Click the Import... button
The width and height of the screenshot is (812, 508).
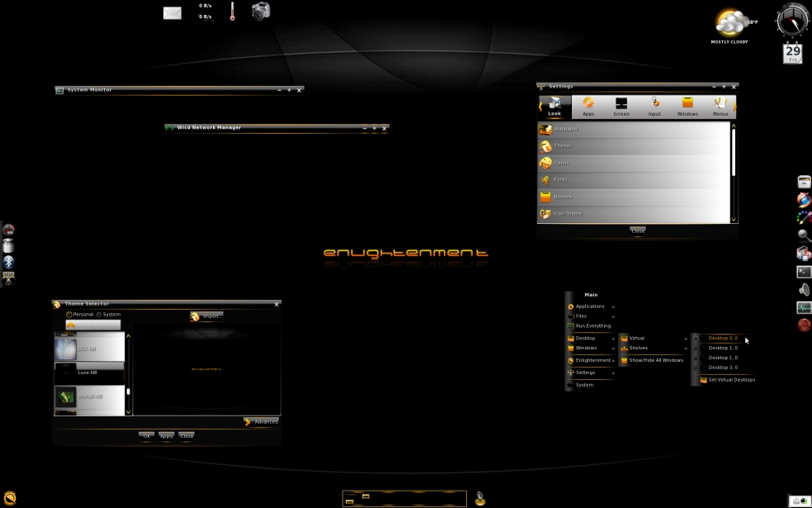[206, 316]
